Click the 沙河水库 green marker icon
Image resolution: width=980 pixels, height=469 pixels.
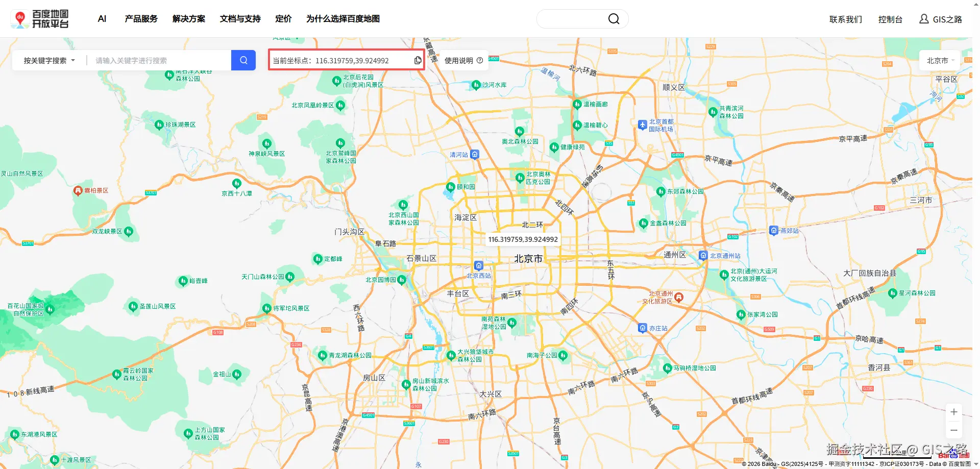click(476, 85)
